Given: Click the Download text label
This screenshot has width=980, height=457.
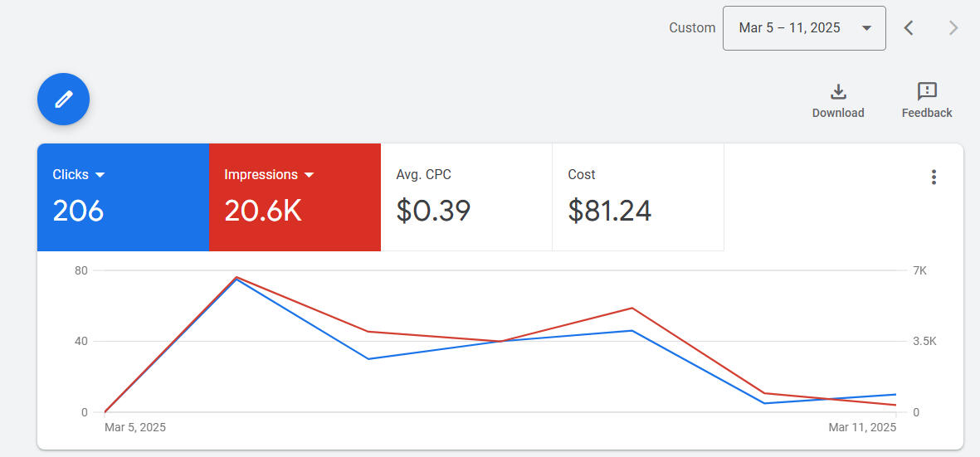Looking at the screenshot, I should tap(838, 113).
